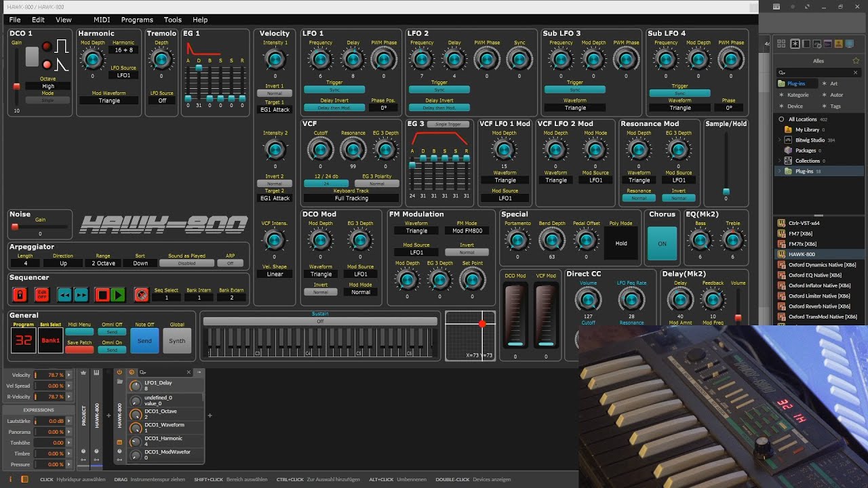Open the VCF Keyboard Track Full Tracking dropdown

tap(351, 199)
